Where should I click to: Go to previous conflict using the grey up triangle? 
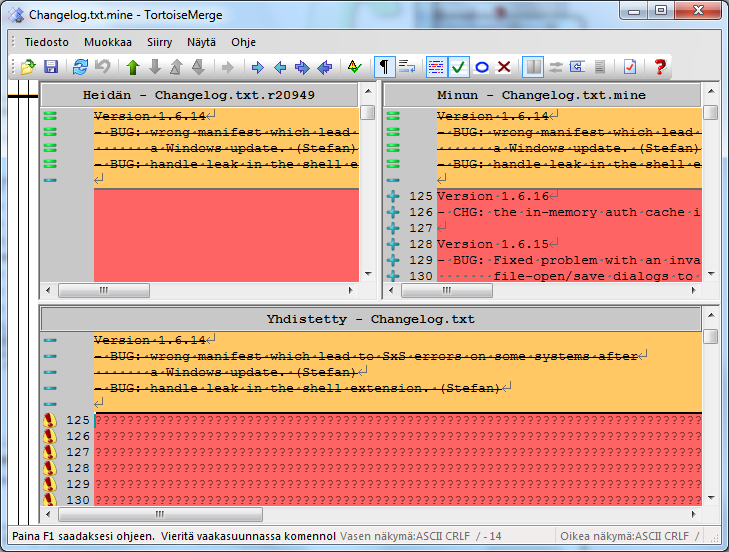coord(176,67)
